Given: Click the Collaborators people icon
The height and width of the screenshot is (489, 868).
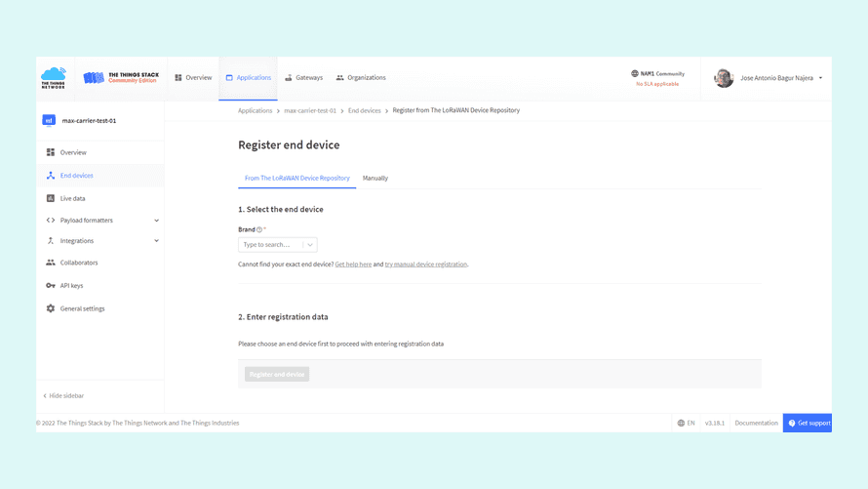Looking at the screenshot, I should (x=51, y=263).
